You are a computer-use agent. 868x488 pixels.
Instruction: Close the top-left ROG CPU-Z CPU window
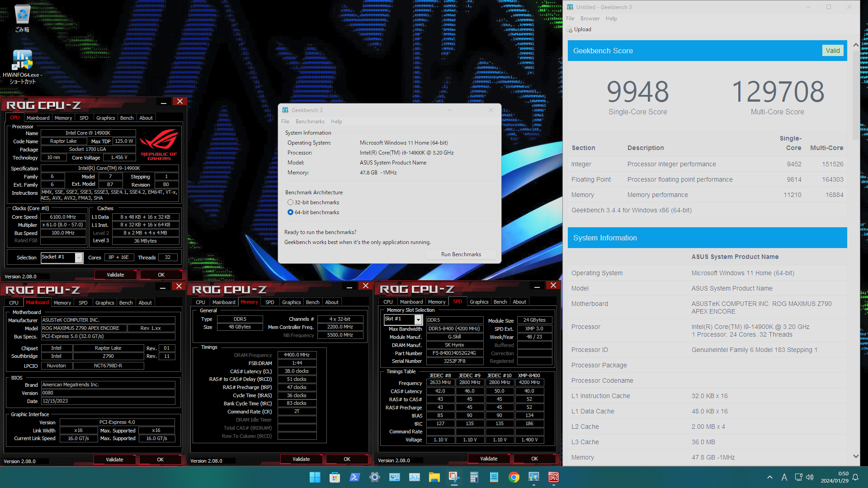pos(180,102)
